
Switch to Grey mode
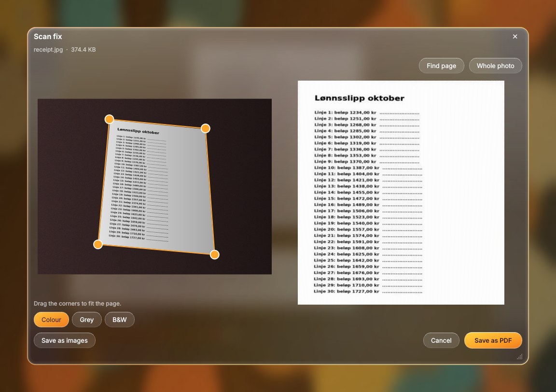tap(86, 320)
